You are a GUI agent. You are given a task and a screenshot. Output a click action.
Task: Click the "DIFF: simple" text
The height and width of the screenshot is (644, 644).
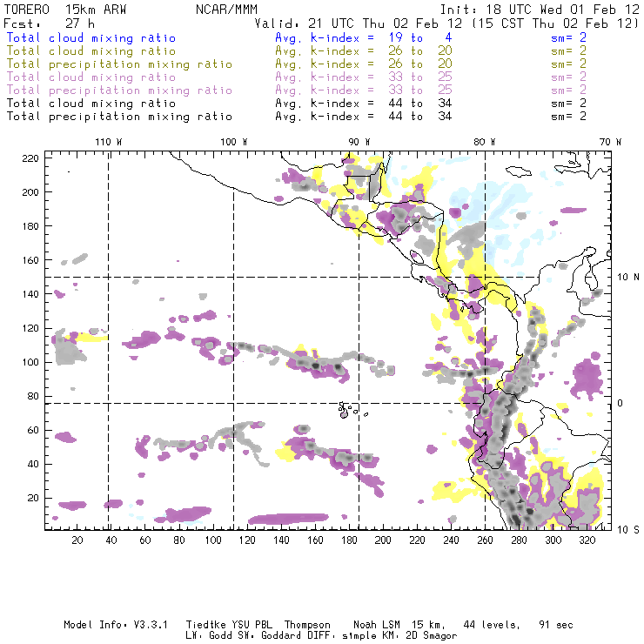click(x=347, y=635)
